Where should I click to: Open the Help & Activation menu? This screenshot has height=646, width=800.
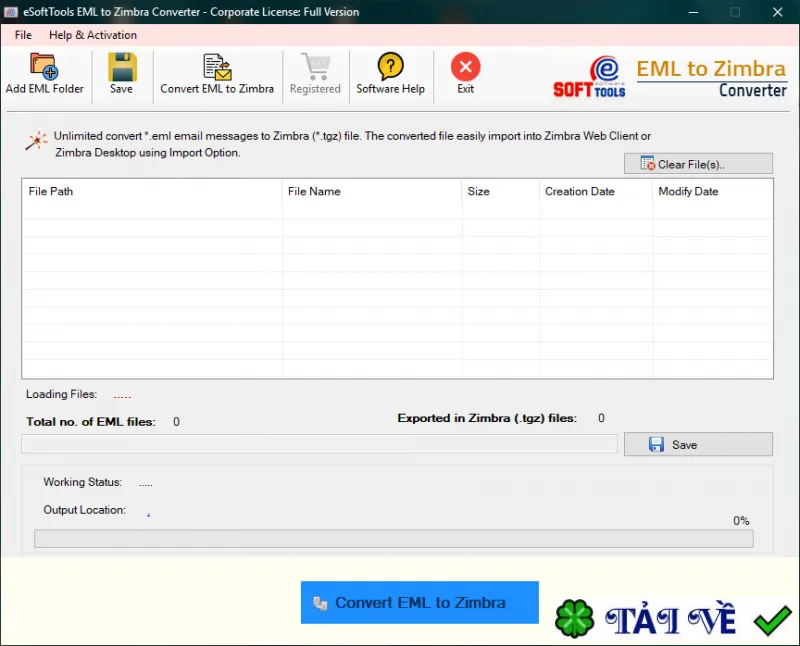click(x=93, y=35)
